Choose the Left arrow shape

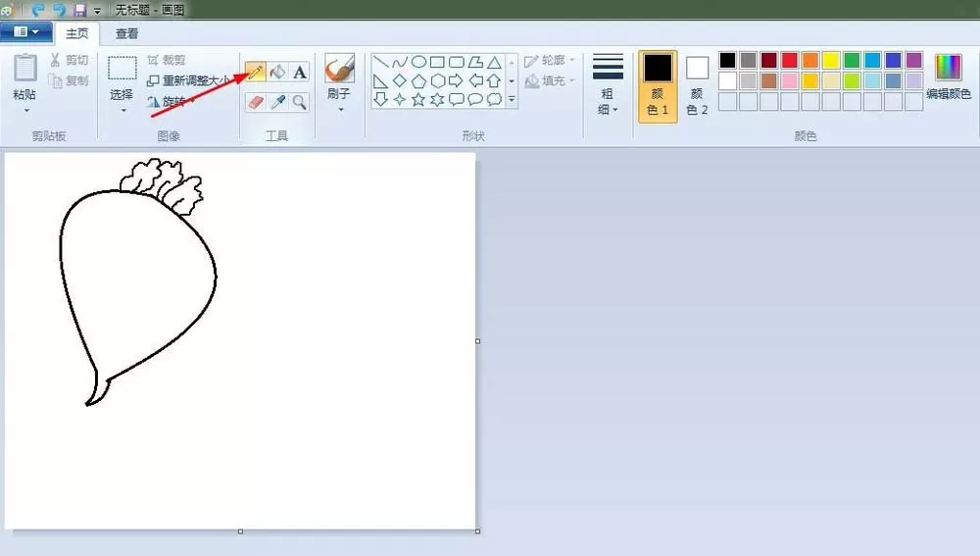pyautogui.click(x=475, y=80)
